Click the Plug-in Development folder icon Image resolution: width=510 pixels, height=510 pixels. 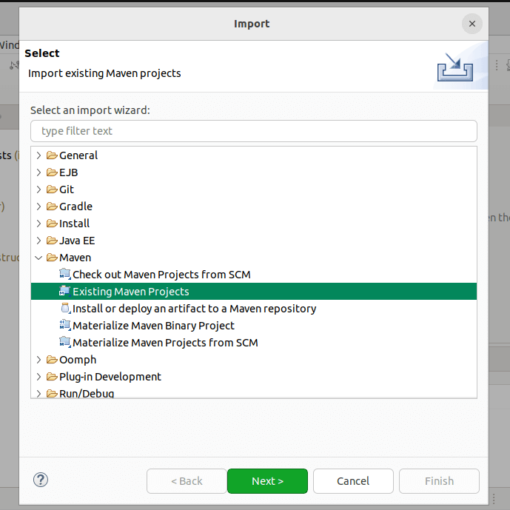click(52, 377)
